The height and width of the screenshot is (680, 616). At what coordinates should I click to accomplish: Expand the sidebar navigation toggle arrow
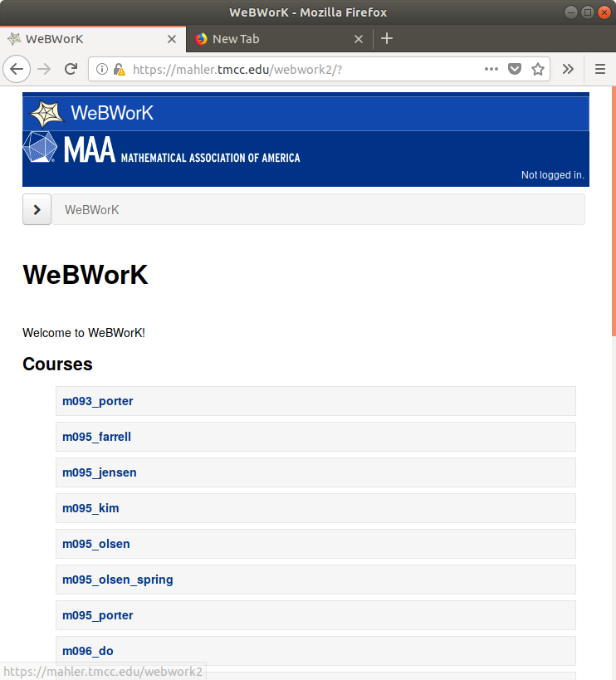tap(37, 209)
